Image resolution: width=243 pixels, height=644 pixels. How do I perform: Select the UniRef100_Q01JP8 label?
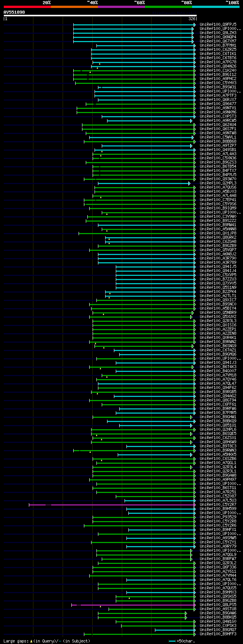pos(218,233)
